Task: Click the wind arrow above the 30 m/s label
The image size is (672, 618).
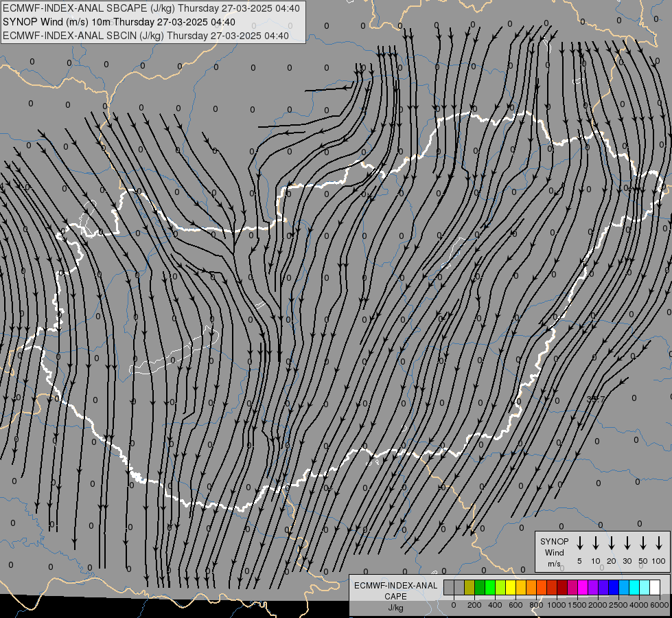Action: 627,543
